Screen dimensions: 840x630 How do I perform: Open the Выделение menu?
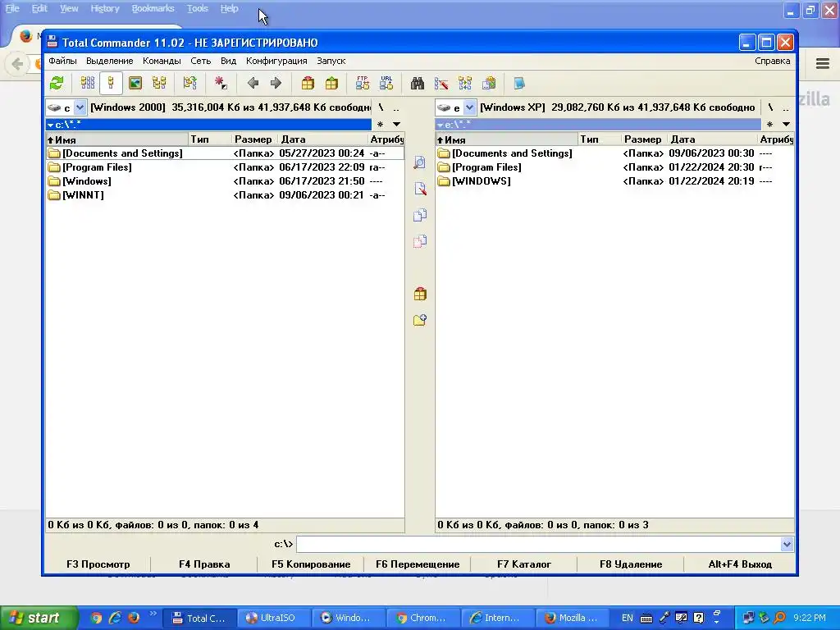109,61
